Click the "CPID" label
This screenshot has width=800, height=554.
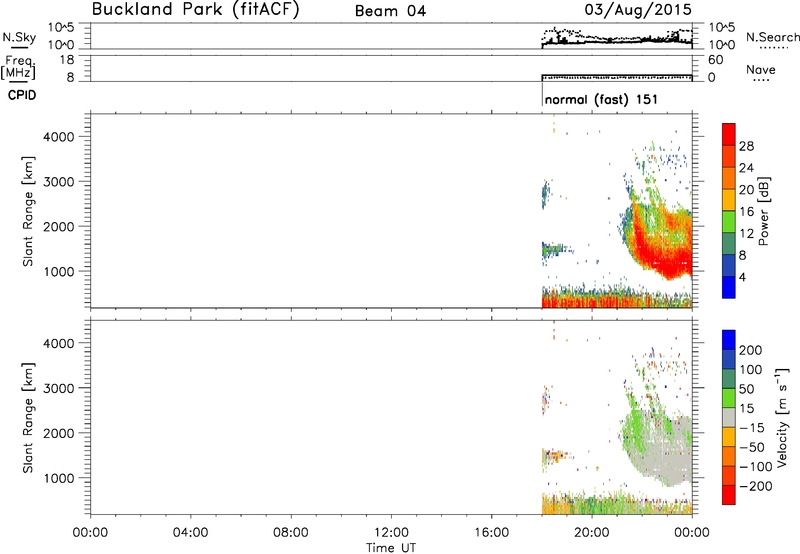point(22,95)
